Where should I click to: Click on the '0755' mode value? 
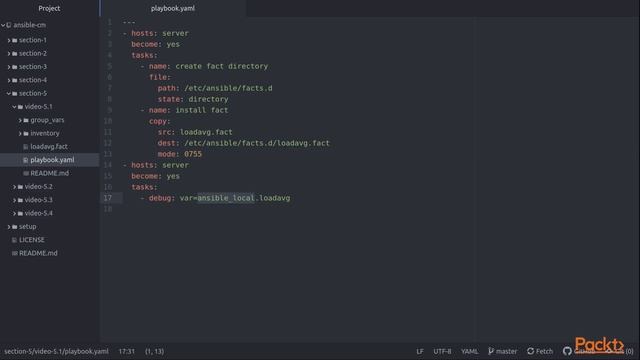(x=193, y=154)
